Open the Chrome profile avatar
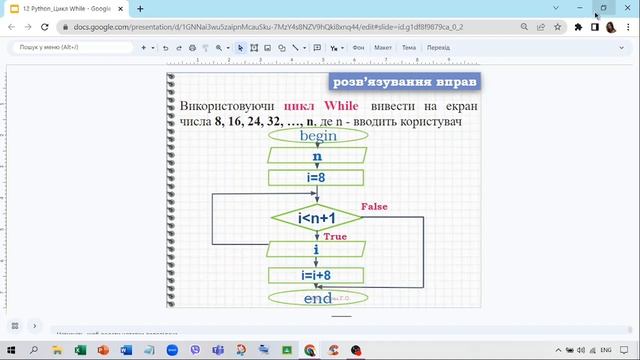The height and width of the screenshot is (360, 640). pyautogui.click(x=611, y=27)
